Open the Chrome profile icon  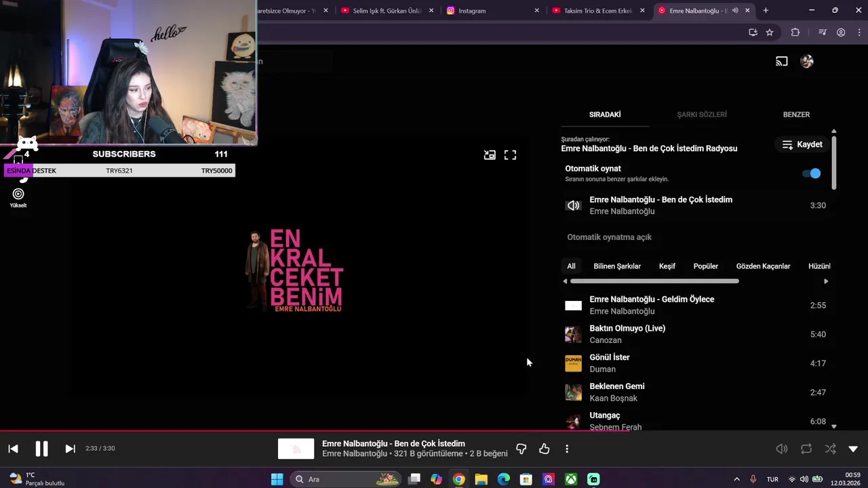[x=841, y=33]
